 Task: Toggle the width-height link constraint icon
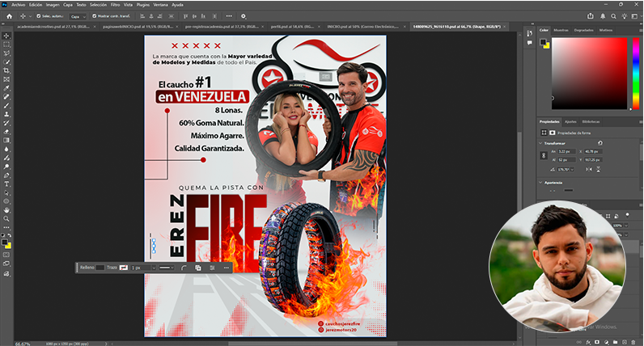tap(544, 155)
